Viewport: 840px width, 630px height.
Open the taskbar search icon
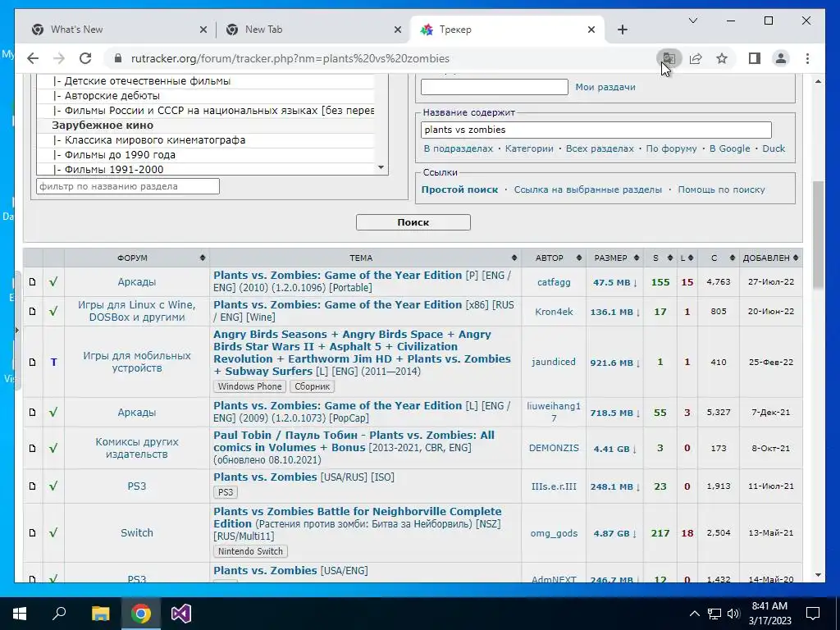coord(59,614)
